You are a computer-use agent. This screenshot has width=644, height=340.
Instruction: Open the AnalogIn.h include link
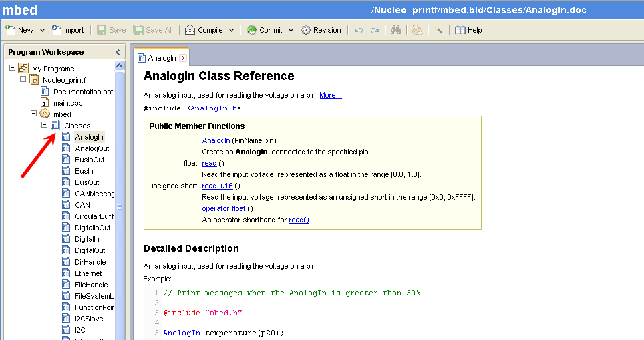click(214, 108)
